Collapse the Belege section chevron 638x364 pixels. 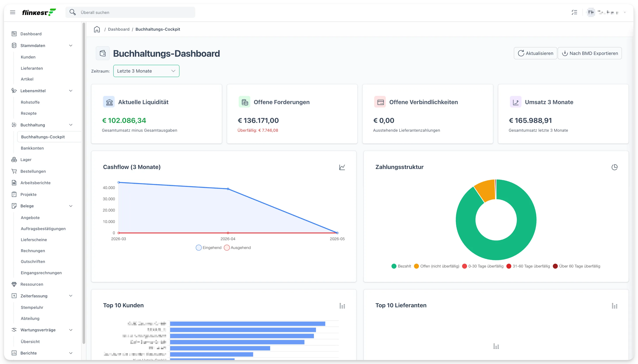[x=71, y=206]
